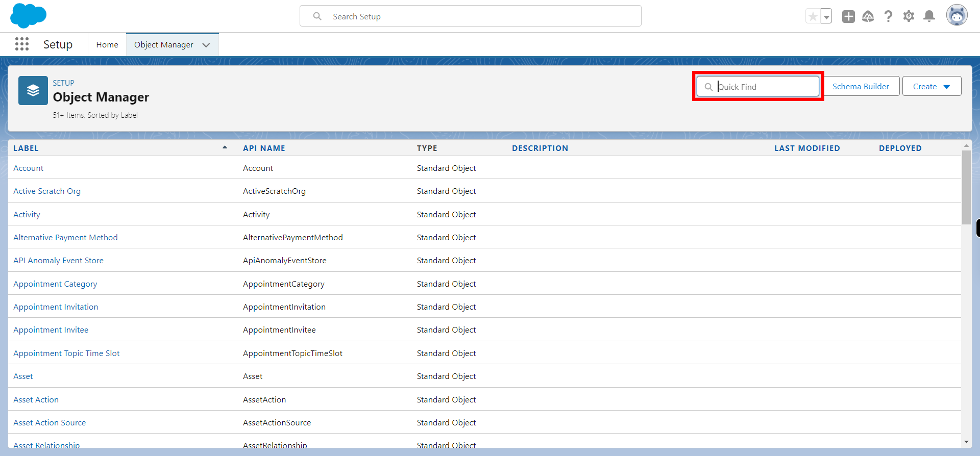Click the AppointmentTopicTimeSlot API name cell
This screenshot has width=980, height=456.
[292, 353]
